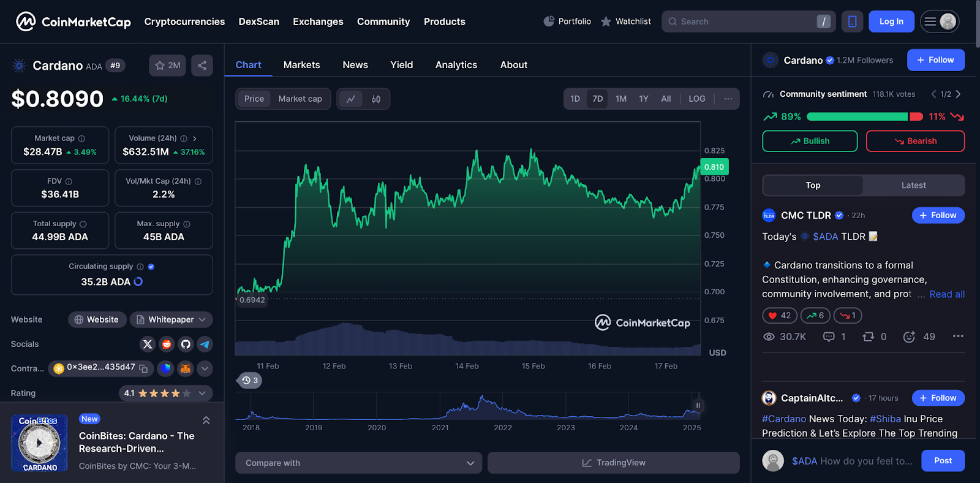
Task: Open the Compare with dropdown
Action: coord(359,463)
